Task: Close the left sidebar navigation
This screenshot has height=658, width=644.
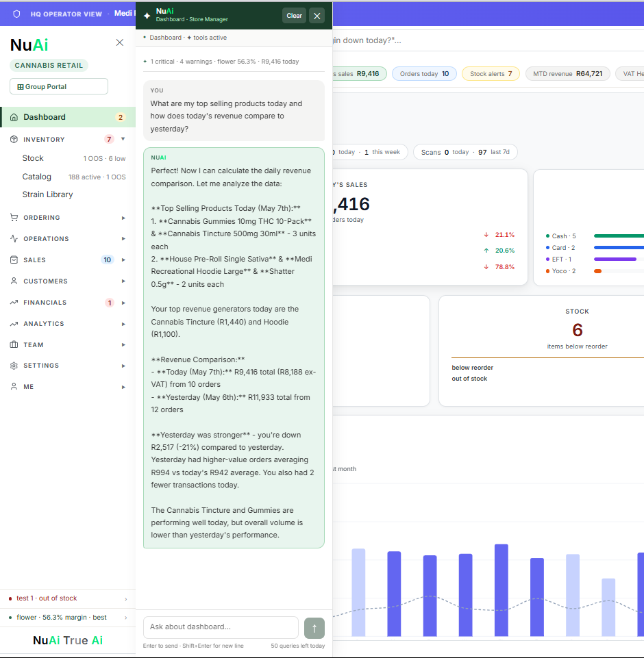Action: coord(120,43)
